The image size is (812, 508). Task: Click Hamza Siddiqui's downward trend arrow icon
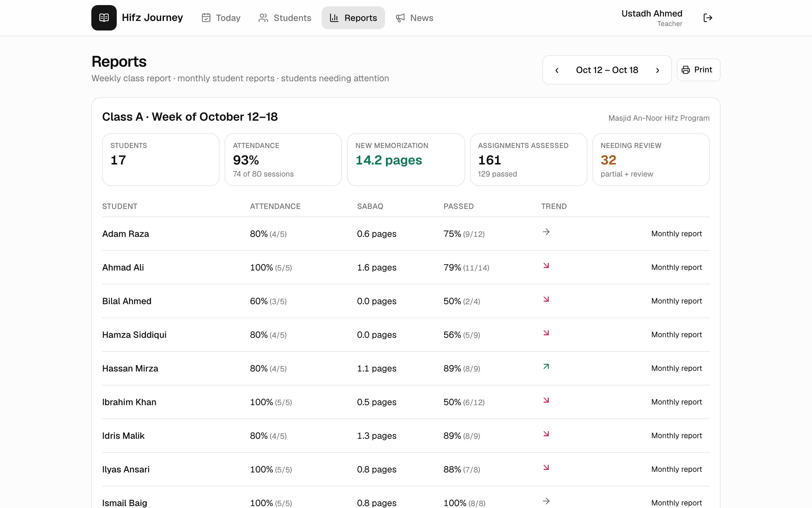(x=546, y=333)
